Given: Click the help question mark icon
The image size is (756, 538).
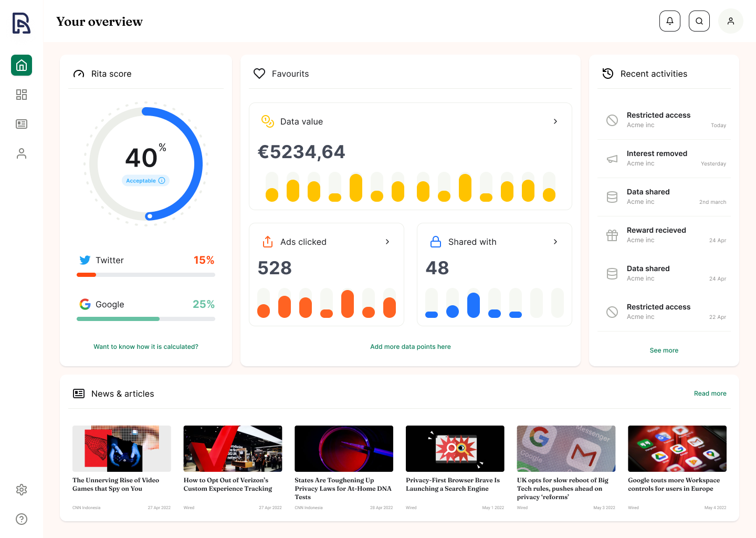Looking at the screenshot, I should coord(22,519).
